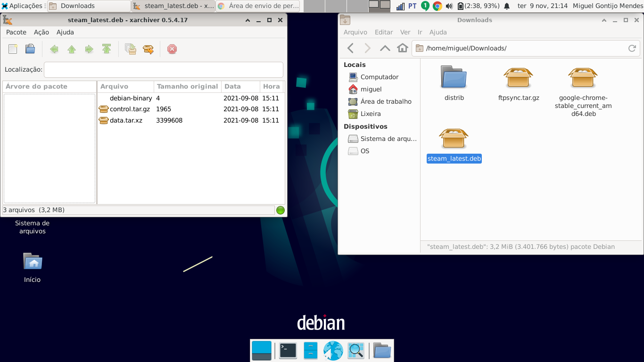The height and width of the screenshot is (362, 644).
Task: Select the OS device in sidebar
Action: pyautogui.click(x=380, y=151)
